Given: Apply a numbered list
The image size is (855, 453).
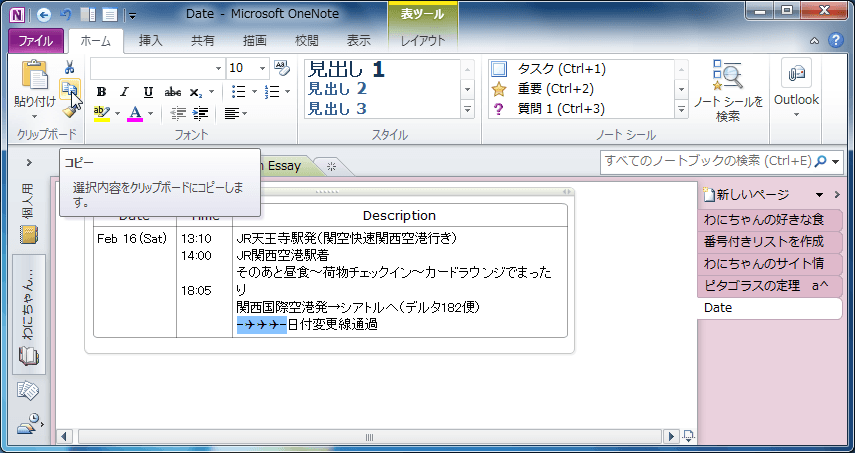Looking at the screenshot, I should pyautogui.click(x=272, y=92).
